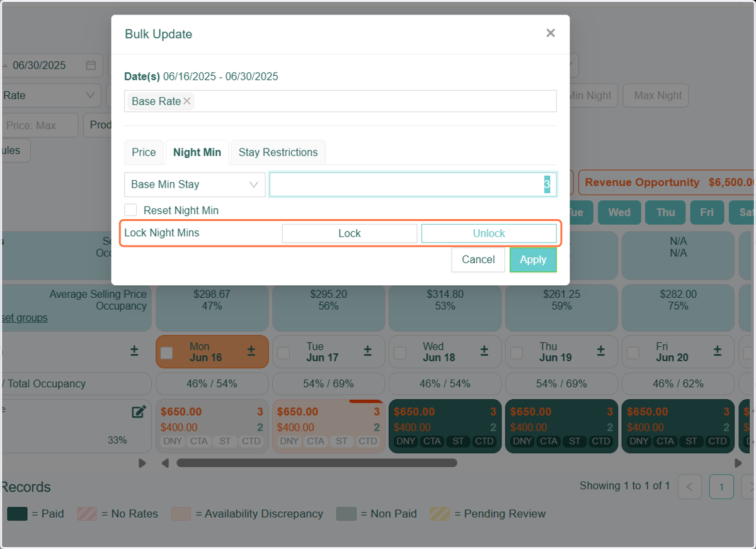Select the Wed weekday button
Image resolution: width=756 pixels, height=549 pixels.
(x=619, y=213)
